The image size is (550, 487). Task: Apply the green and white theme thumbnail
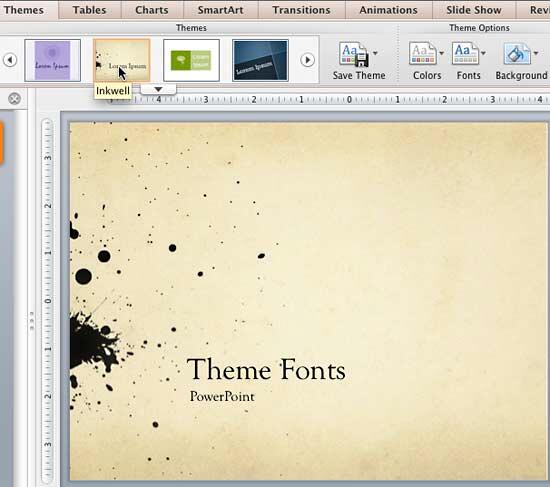click(x=192, y=60)
